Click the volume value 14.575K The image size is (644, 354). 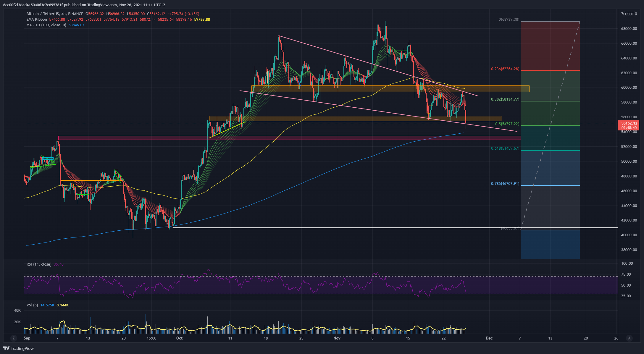pyautogui.click(x=47, y=305)
